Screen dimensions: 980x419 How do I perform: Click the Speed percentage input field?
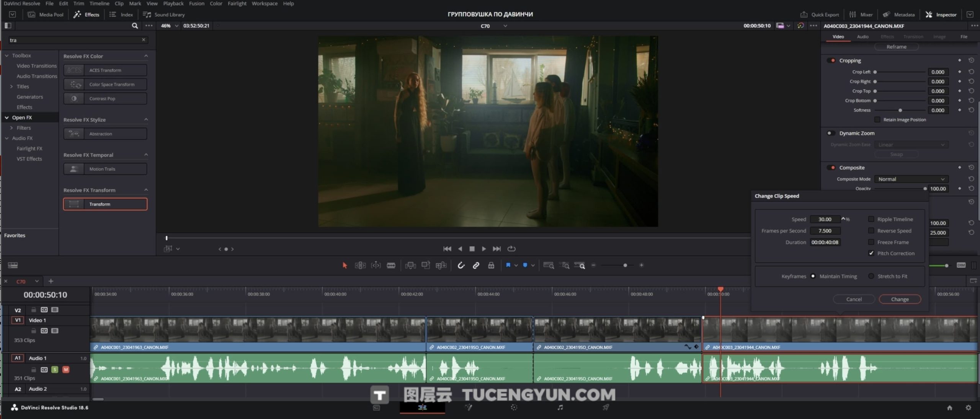coord(825,219)
